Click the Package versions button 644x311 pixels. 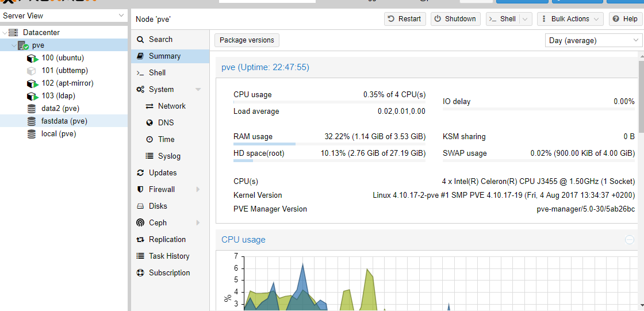pos(247,40)
